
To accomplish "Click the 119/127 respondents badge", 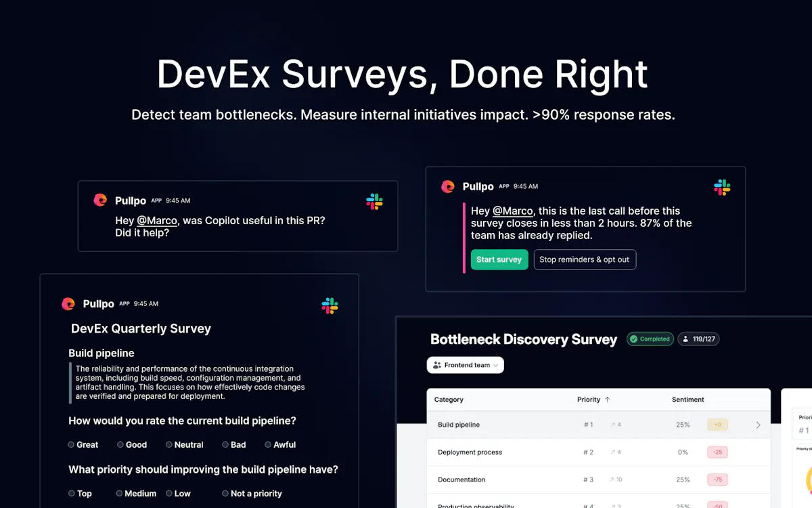I will coord(699,339).
